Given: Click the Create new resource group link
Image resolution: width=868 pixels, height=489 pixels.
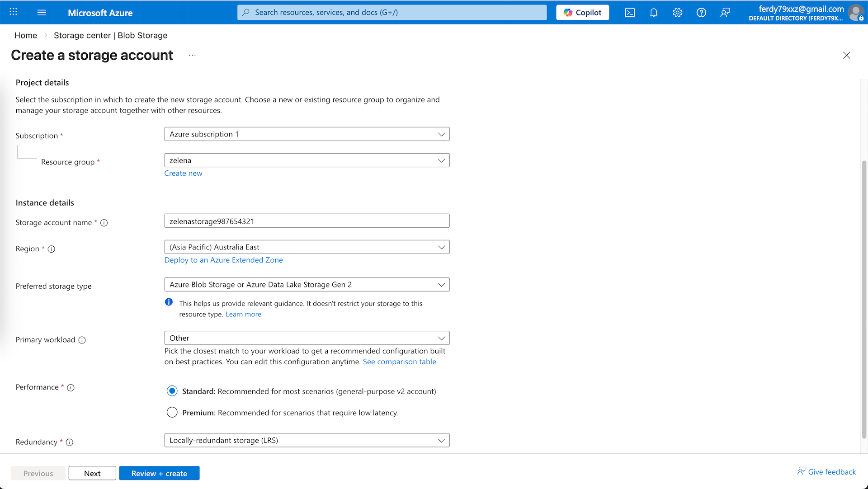Looking at the screenshot, I should point(183,174).
